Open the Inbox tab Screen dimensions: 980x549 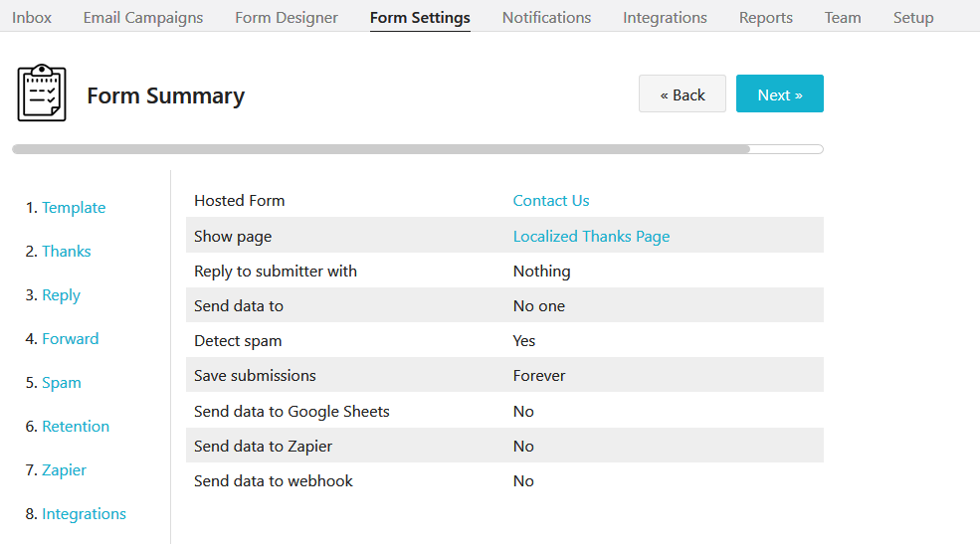point(32,18)
